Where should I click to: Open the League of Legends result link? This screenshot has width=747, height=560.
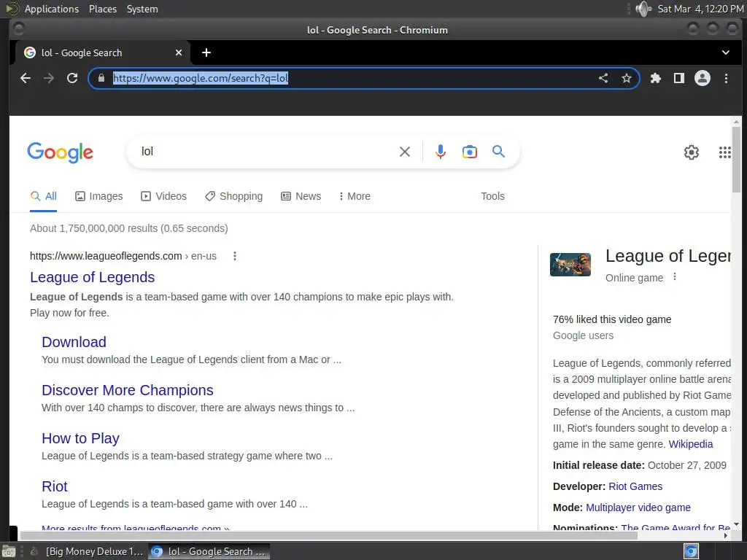93,277
